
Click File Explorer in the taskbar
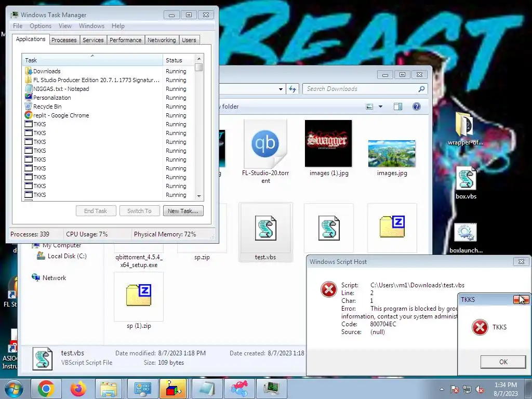(x=108, y=389)
